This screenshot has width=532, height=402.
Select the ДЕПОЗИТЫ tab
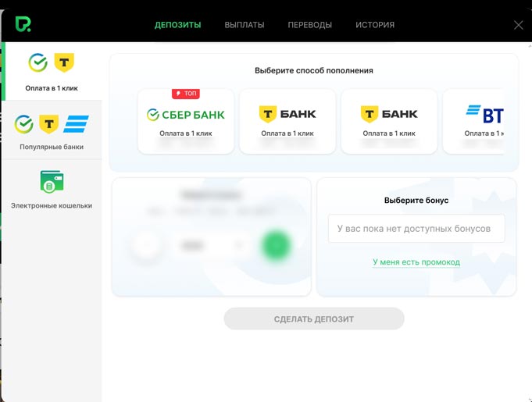coord(177,25)
